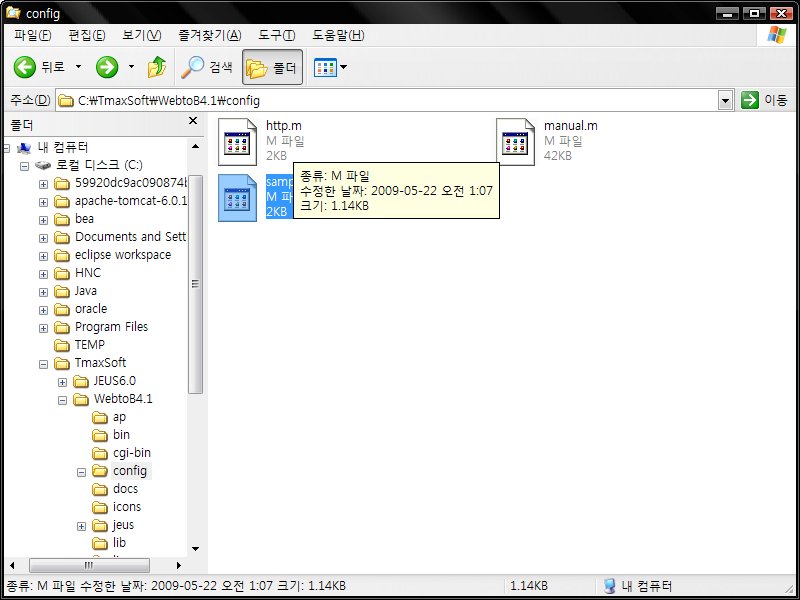Open the 보기(V) menu
This screenshot has width=800, height=600.
pos(141,35)
